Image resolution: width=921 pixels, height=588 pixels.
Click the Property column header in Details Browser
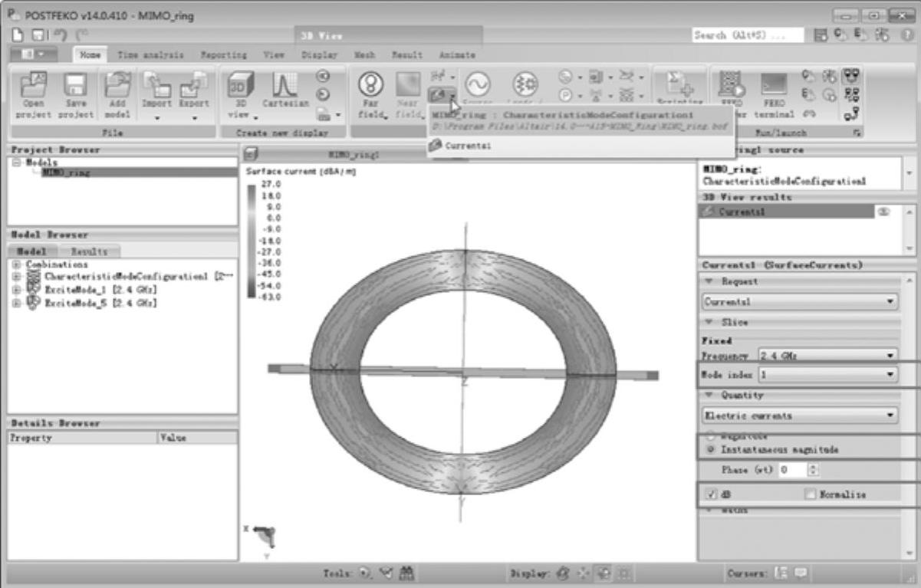pyautogui.click(x=82, y=438)
